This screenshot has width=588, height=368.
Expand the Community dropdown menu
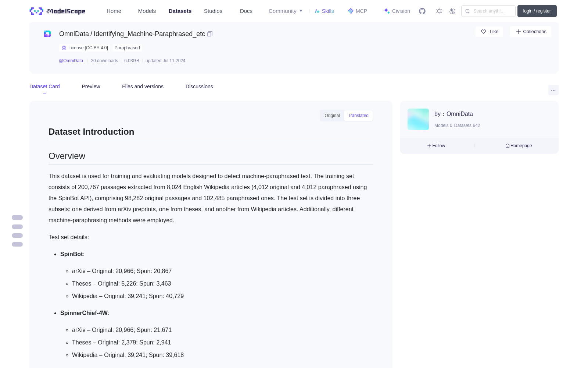pyautogui.click(x=286, y=11)
